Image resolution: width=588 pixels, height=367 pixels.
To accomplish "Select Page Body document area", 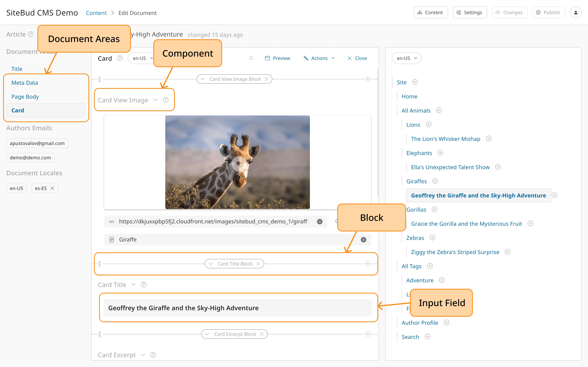I will pos(25,97).
